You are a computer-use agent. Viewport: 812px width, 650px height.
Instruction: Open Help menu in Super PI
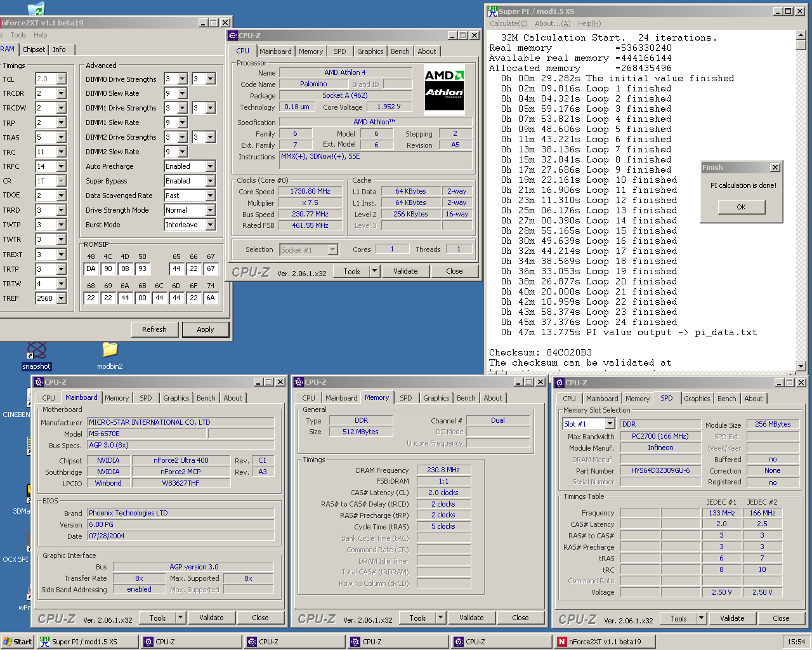(589, 23)
